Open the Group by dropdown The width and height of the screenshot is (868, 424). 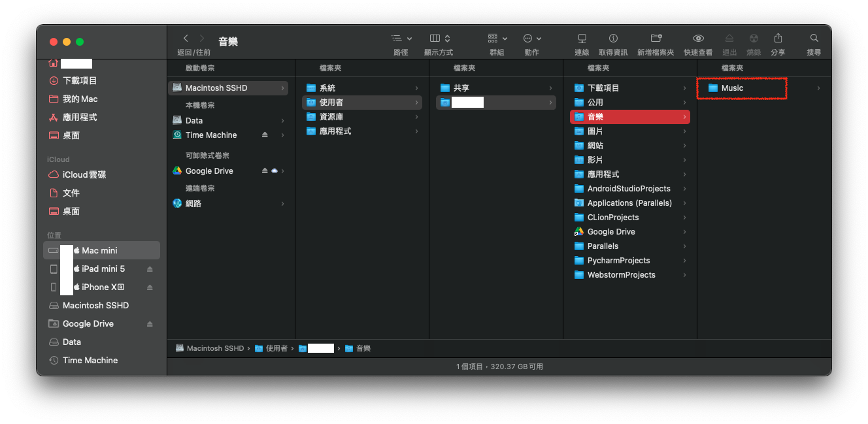point(497,39)
